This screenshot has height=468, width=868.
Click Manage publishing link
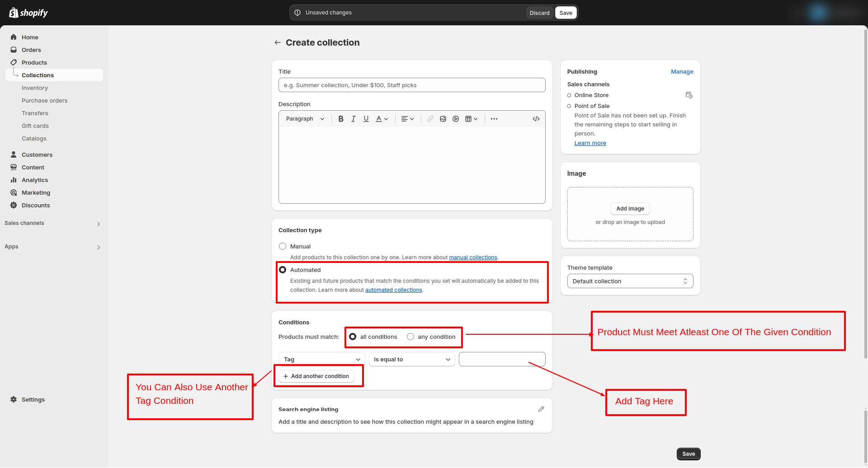coord(682,71)
